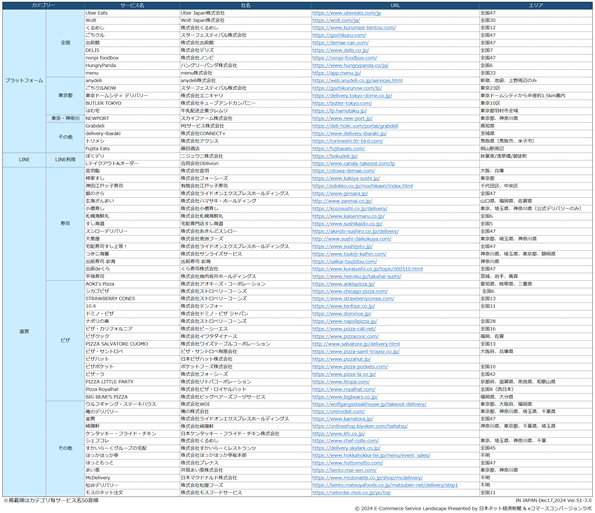Open the pizzahut.jp link
The image size is (595, 513).
coord(342,359)
